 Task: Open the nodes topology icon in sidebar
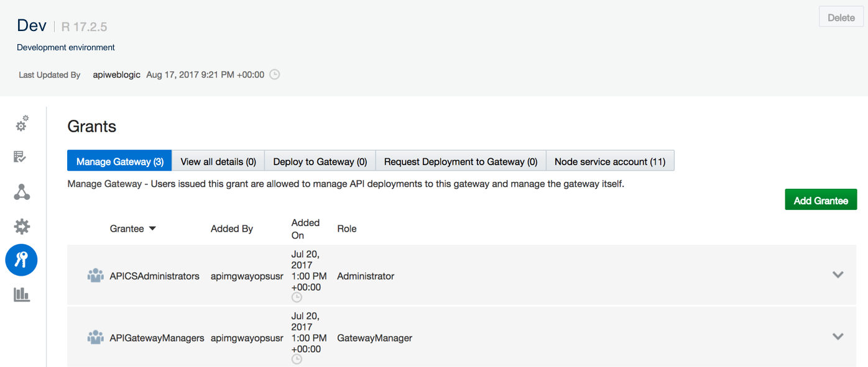click(22, 193)
